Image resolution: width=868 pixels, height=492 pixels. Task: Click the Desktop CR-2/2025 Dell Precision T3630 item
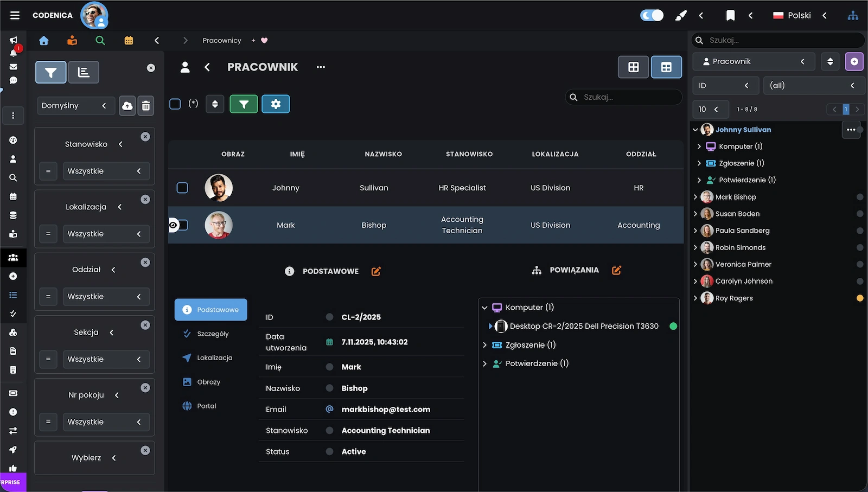584,327
